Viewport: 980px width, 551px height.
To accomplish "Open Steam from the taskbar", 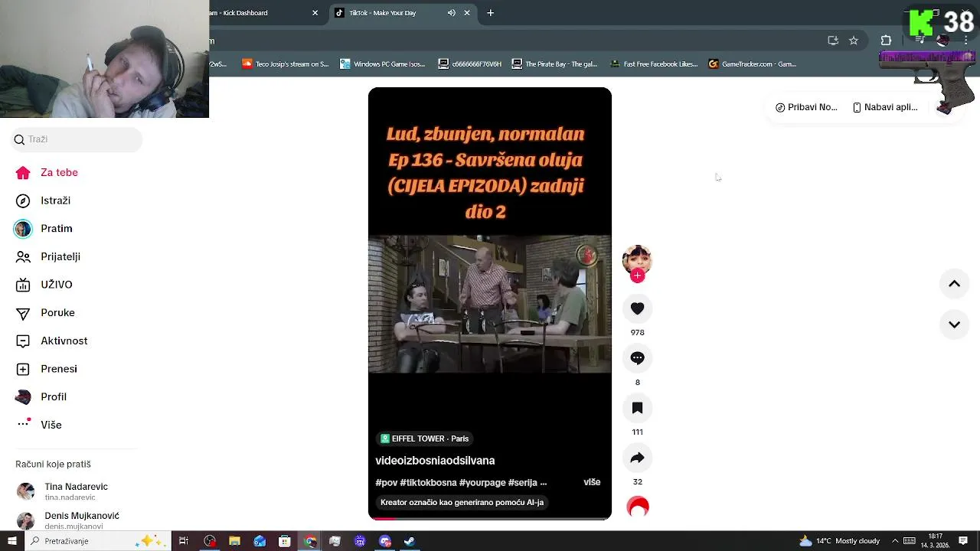I will tap(410, 541).
